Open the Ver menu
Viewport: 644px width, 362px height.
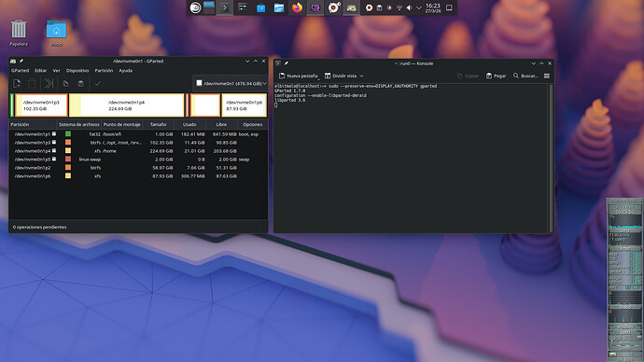56,71
